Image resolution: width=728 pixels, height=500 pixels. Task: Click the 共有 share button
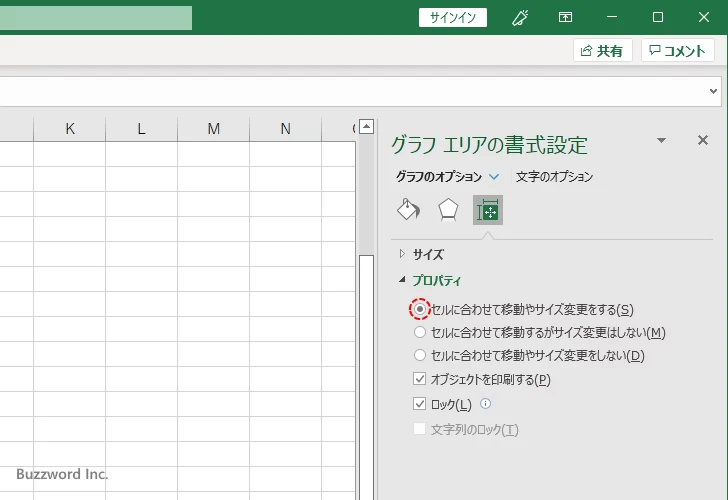(603, 50)
